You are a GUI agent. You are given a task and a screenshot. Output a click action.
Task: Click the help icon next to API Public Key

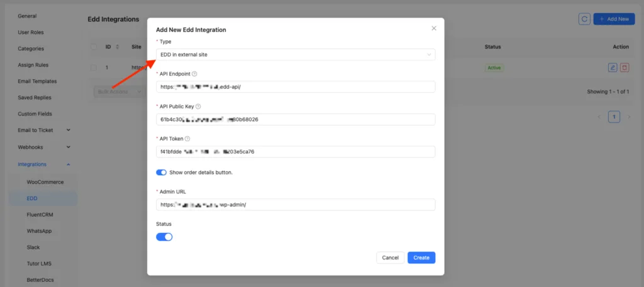click(x=199, y=107)
